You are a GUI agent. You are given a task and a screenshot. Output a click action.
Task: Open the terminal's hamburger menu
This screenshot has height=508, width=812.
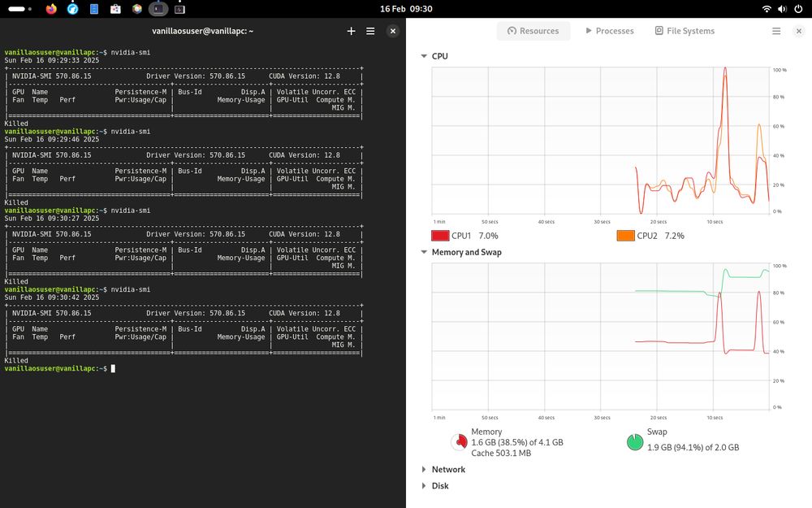pos(370,31)
